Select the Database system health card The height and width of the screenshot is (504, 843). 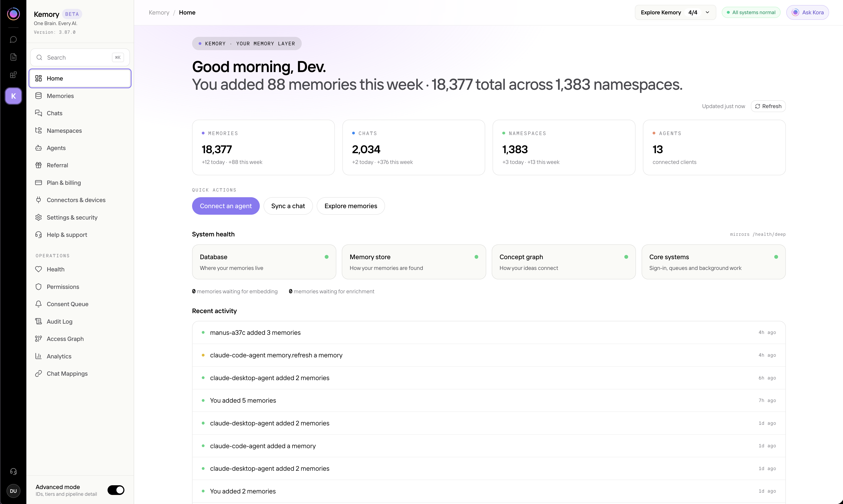264,262
